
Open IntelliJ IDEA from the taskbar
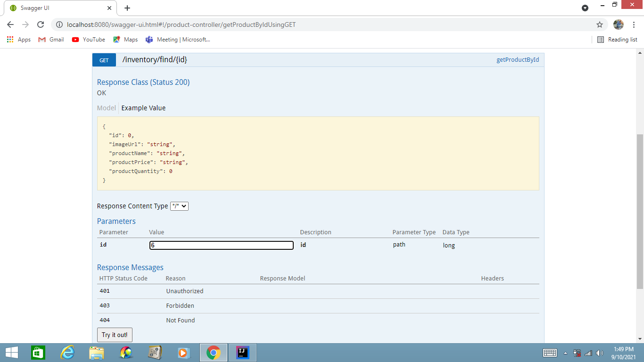[x=242, y=352]
